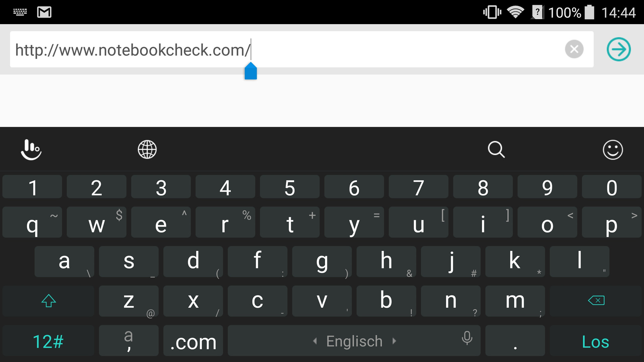Tap the teal go arrow icon

(x=619, y=49)
